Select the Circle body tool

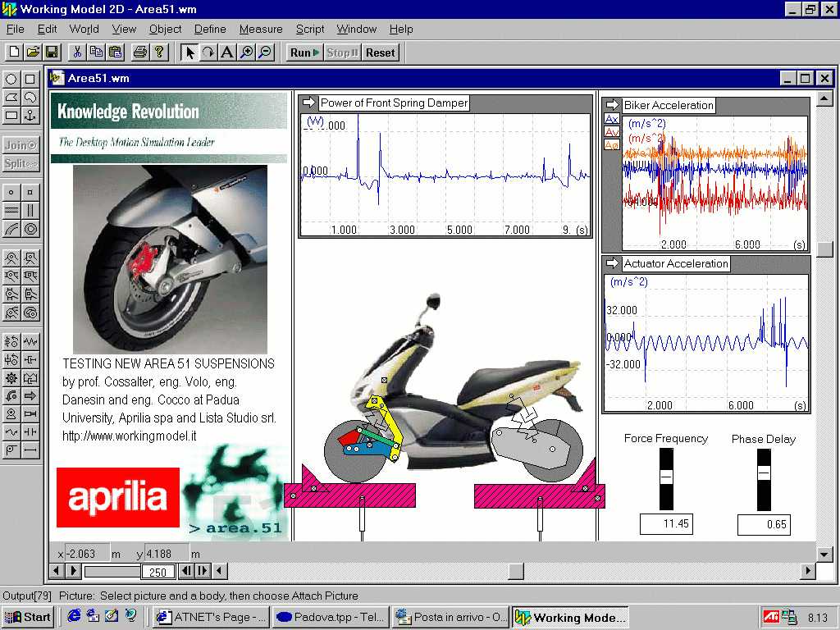pos(11,80)
